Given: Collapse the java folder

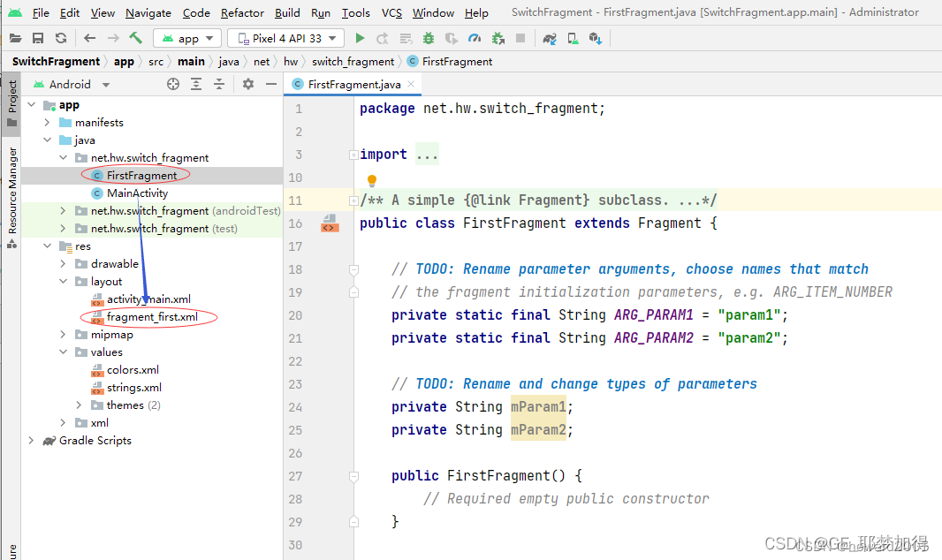Looking at the screenshot, I should point(47,140).
